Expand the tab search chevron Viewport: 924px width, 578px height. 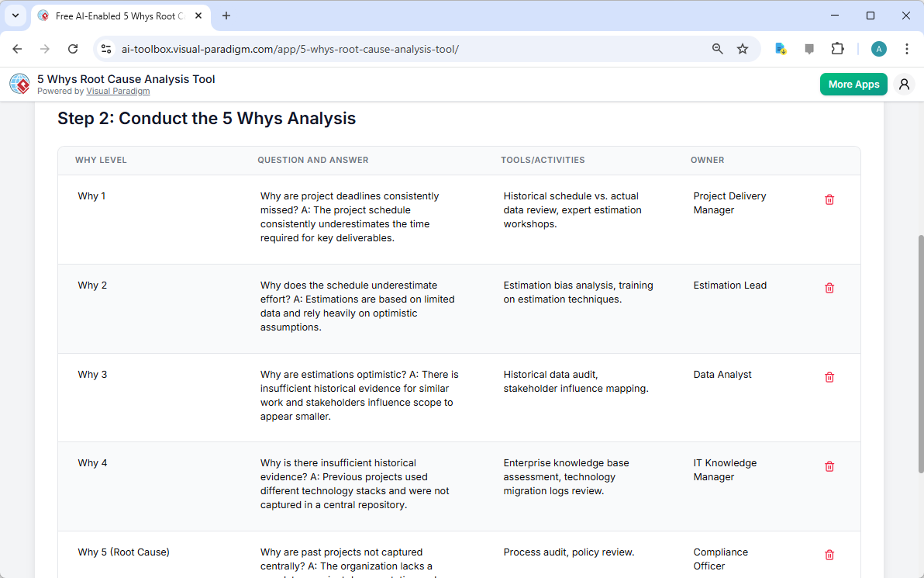click(x=16, y=16)
